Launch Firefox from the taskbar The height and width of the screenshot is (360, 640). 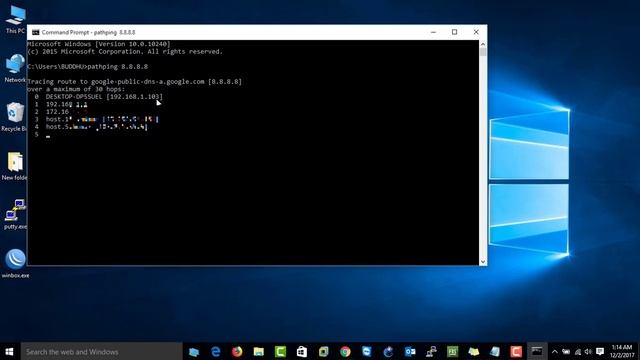click(x=237, y=351)
